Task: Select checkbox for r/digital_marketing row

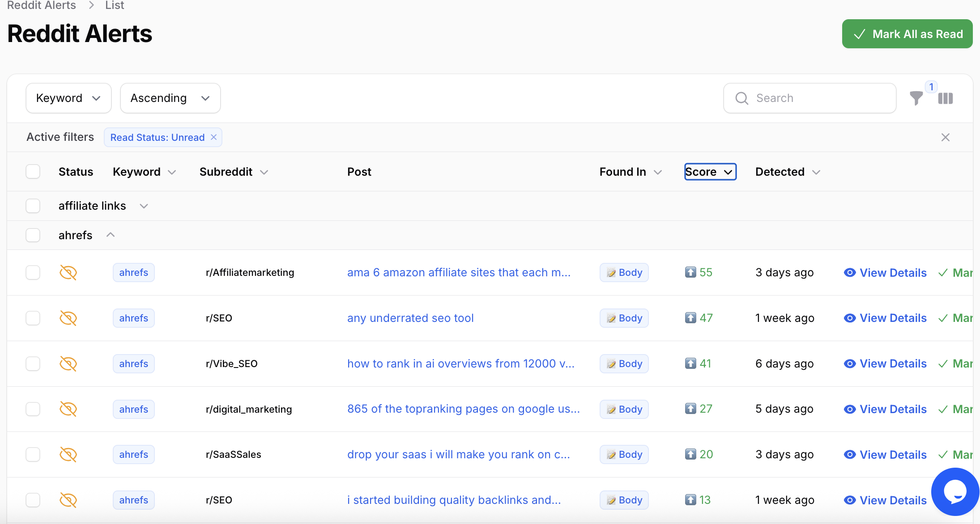Action: click(x=33, y=409)
